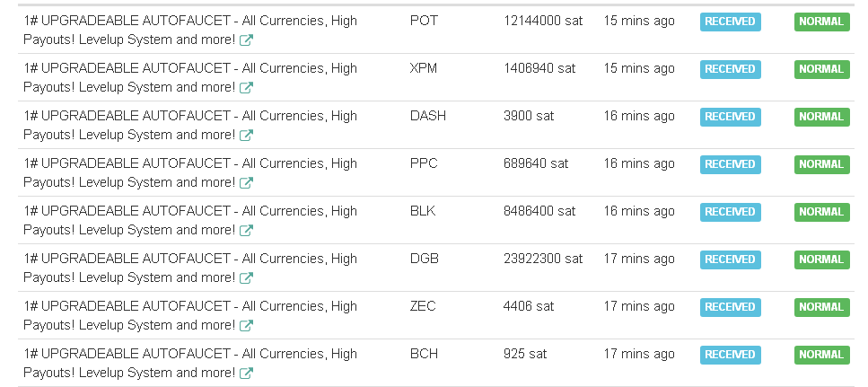
Task: Open external link icon in BLK row
Action: pyautogui.click(x=246, y=231)
